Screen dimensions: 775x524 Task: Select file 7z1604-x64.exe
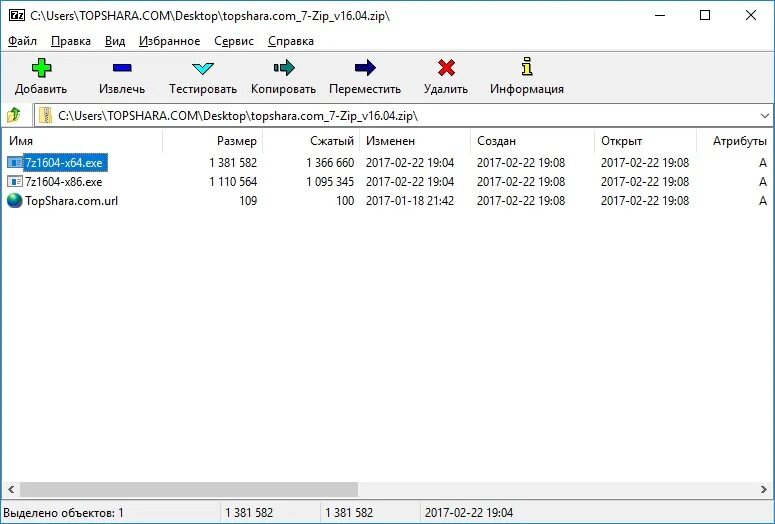point(64,163)
